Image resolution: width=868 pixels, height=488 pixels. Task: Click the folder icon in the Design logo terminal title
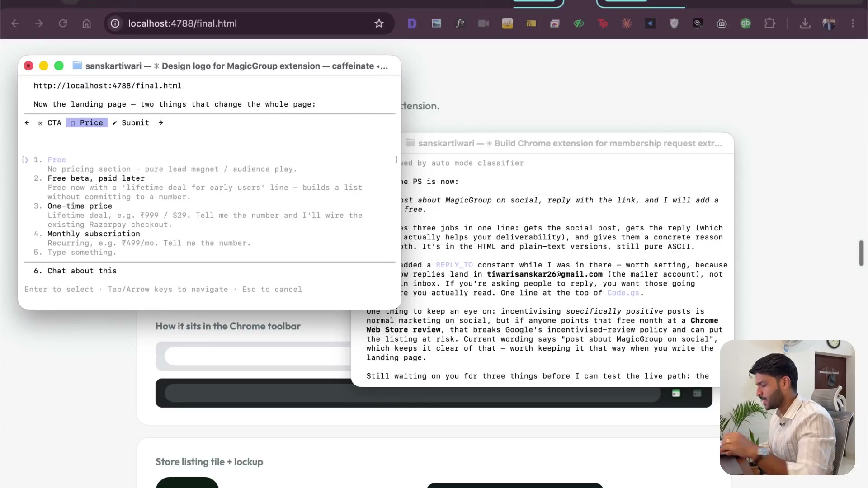[77, 66]
